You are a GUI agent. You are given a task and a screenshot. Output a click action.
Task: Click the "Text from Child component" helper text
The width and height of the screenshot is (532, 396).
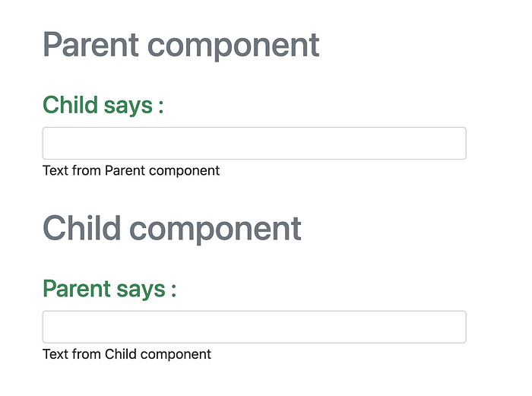pos(127,353)
